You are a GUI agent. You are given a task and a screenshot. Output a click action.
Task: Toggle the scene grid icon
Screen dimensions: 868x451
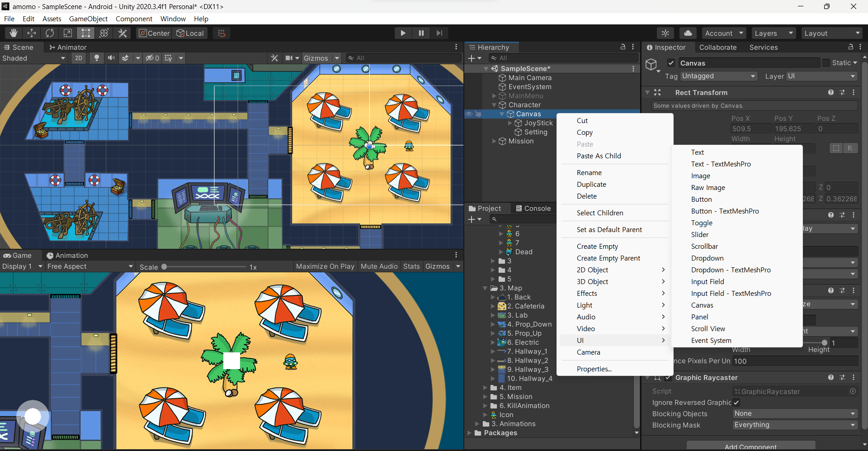[x=168, y=58]
